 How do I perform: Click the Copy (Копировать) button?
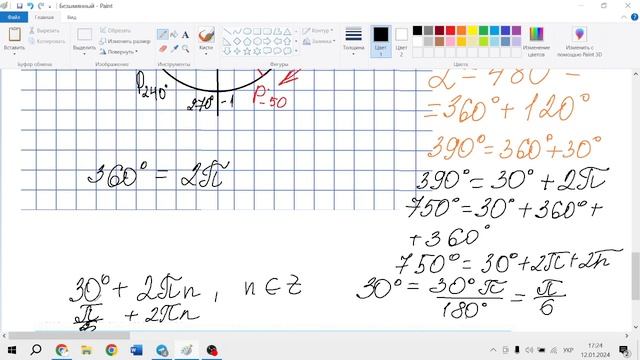(x=47, y=41)
